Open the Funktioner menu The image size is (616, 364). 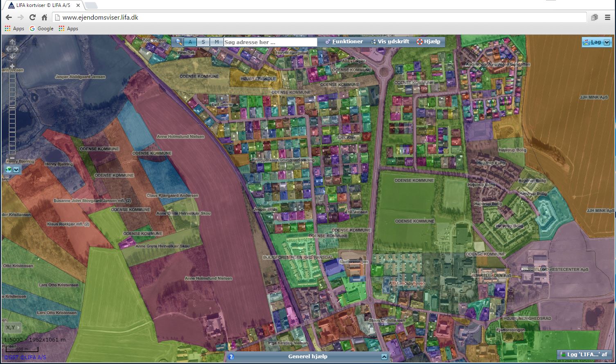pos(344,42)
